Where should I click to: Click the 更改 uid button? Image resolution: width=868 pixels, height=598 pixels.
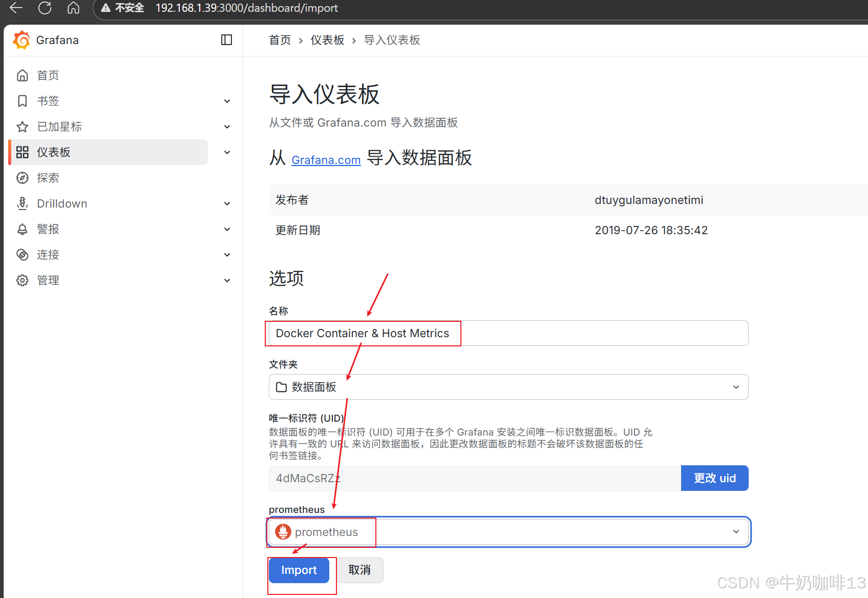tap(715, 478)
